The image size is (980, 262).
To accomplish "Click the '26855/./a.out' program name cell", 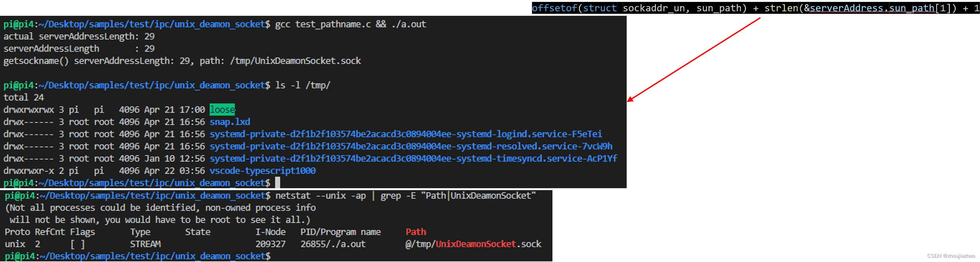I will 333,244.
